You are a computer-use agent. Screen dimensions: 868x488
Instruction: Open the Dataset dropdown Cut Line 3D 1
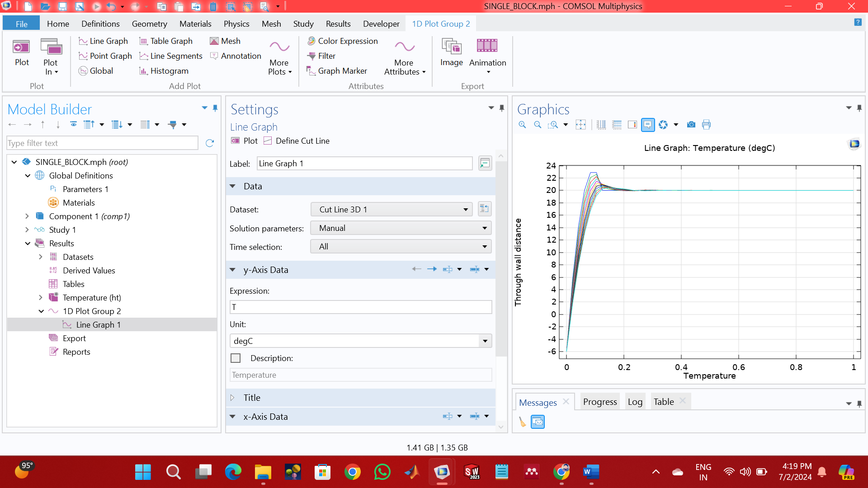(x=392, y=210)
